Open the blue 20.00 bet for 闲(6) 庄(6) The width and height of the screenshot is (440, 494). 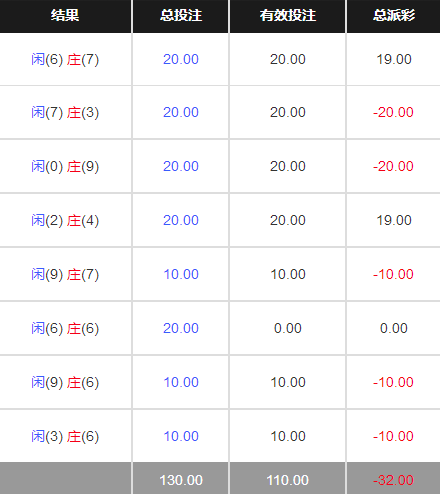(181, 328)
